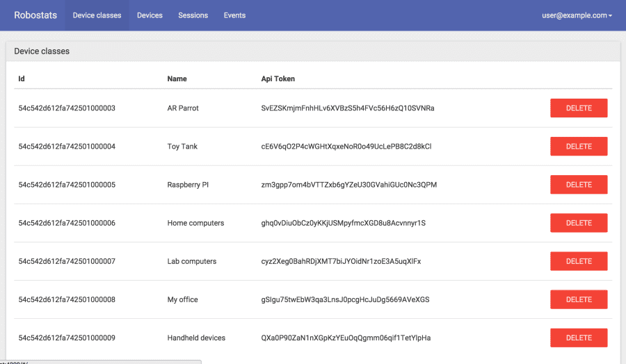Select the API token starting with zm3gpp7om4
The height and width of the screenshot is (364, 626).
[349, 185]
